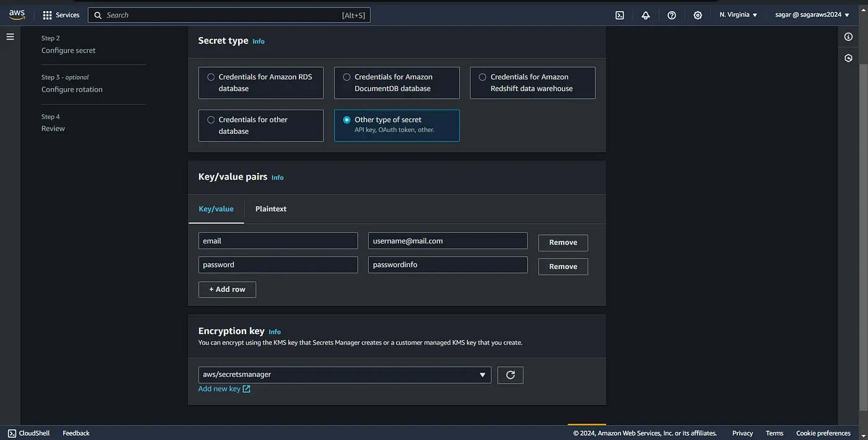The height and width of the screenshot is (440, 868).
Task: Click the passwordinfo value field
Action: [448, 265]
